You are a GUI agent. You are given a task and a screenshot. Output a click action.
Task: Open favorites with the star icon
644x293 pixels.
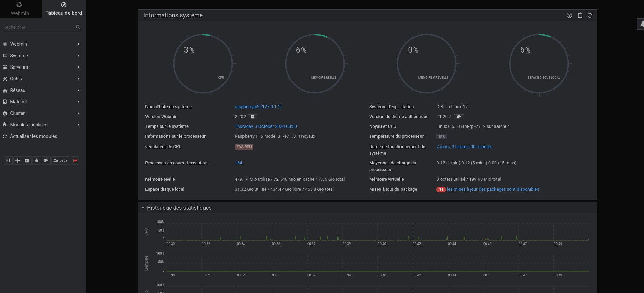pyautogui.click(x=37, y=161)
